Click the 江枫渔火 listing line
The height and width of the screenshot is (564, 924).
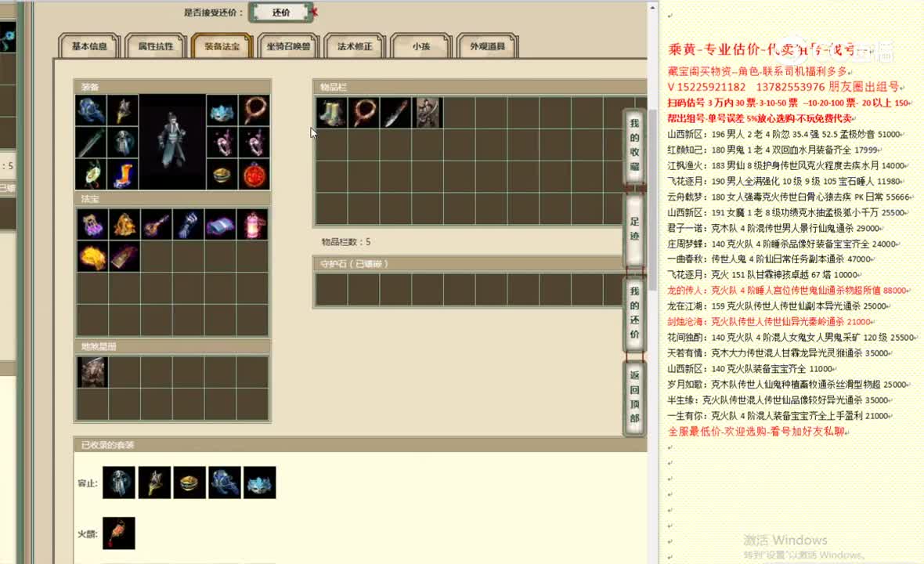[787, 165]
